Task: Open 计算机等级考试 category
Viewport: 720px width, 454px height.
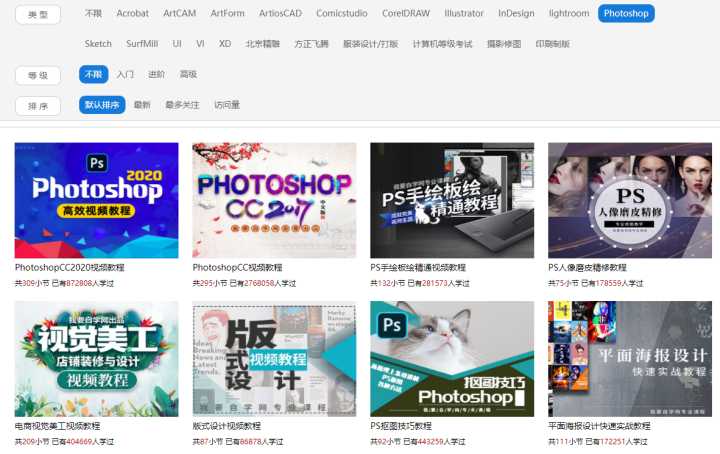Action: 442,44
